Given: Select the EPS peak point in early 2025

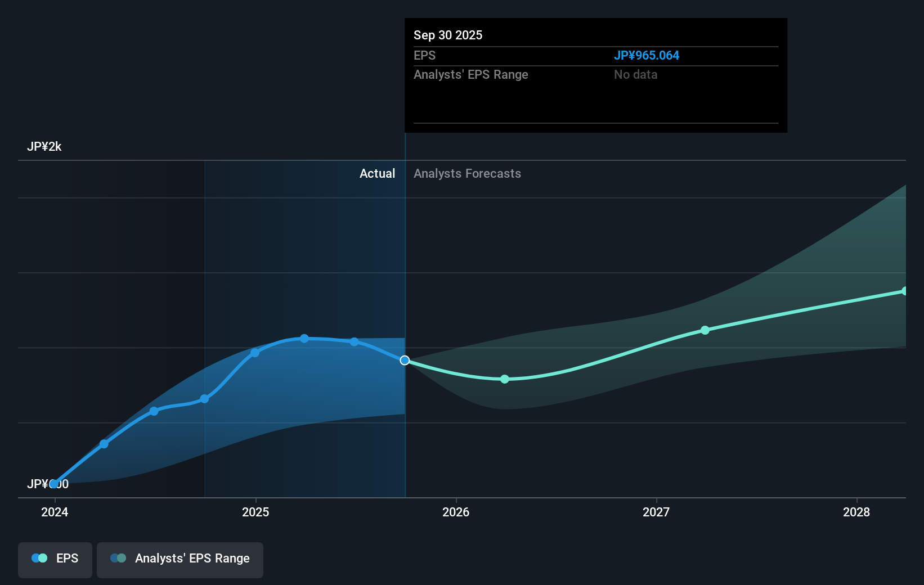Looking at the screenshot, I should click(304, 339).
